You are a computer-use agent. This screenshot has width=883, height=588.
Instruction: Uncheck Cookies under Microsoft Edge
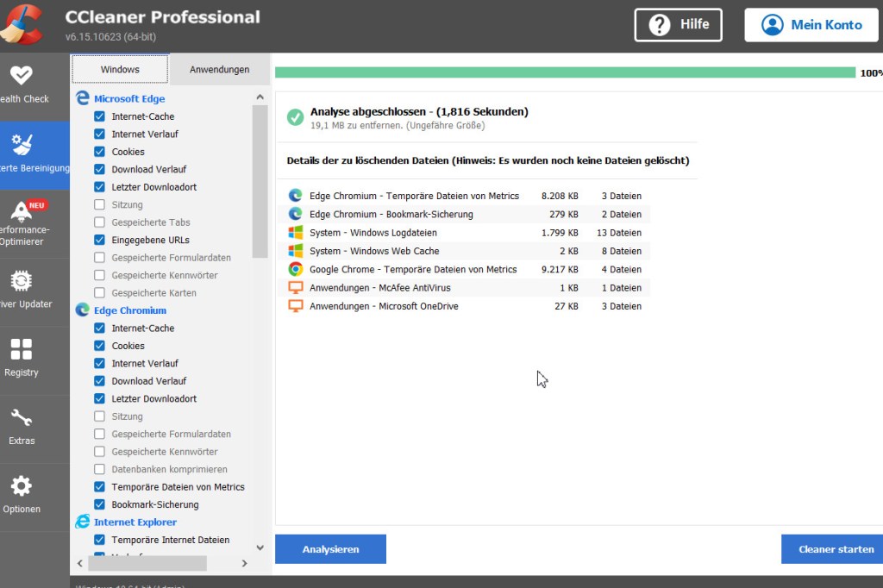click(x=100, y=152)
